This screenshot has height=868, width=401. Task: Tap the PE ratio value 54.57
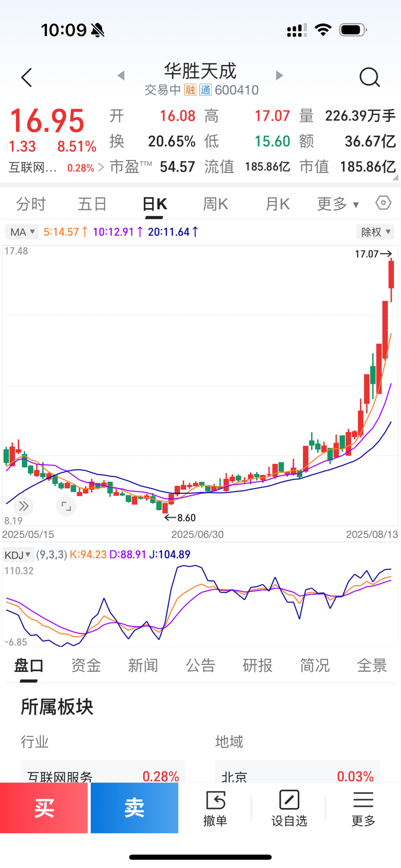pos(177,167)
